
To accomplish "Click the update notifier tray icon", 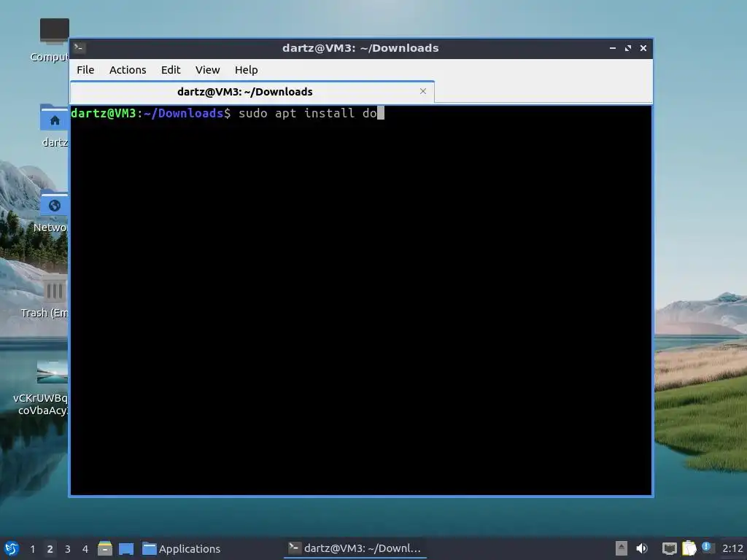I will pyautogui.click(x=706, y=547).
